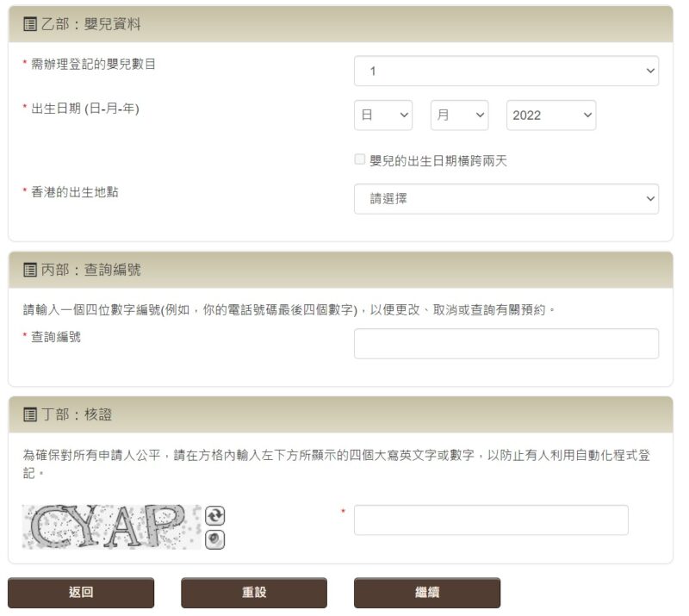Click the CYAP CAPTCHA image
The image size is (689, 616).
111,526
